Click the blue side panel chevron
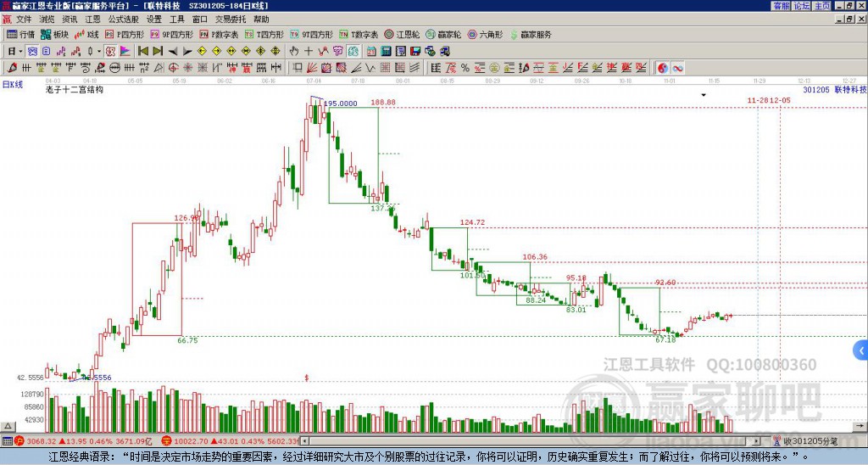Image resolution: width=868 pixels, height=465 pixels. (x=861, y=350)
